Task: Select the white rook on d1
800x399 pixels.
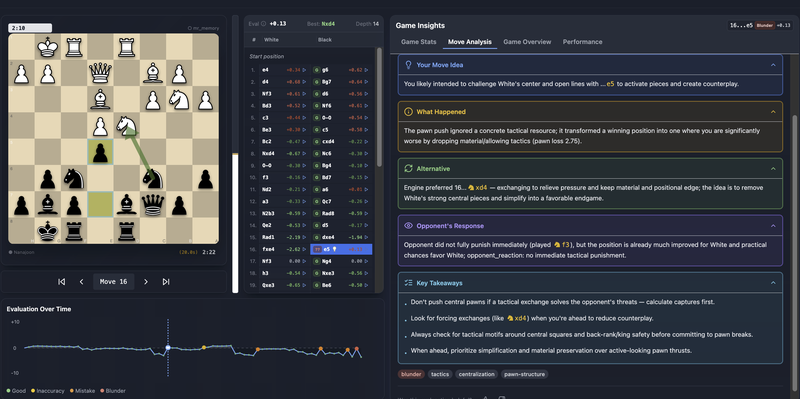Action: click(127, 46)
